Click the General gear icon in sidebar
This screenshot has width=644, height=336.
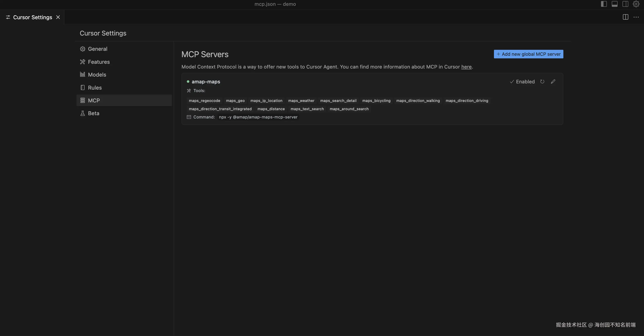[x=82, y=49]
